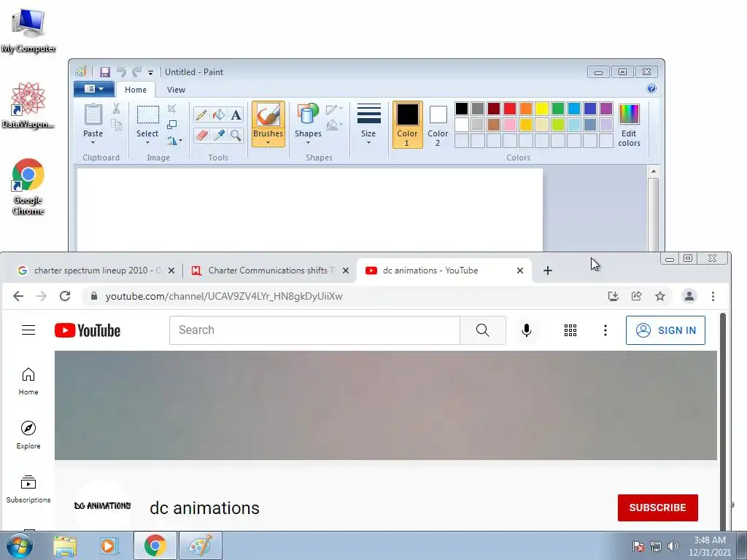Go back in Chrome browser
Viewport: 747px width, 560px height.
(18, 296)
